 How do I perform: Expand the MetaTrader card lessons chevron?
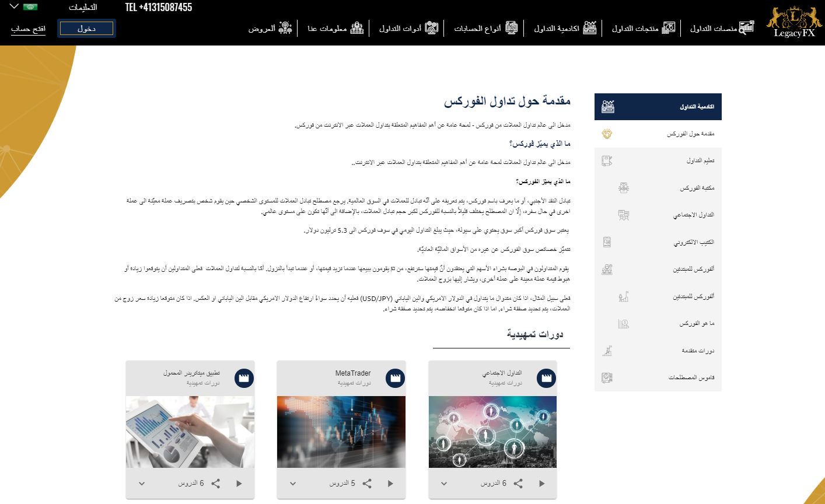pyautogui.click(x=293, y=484)
